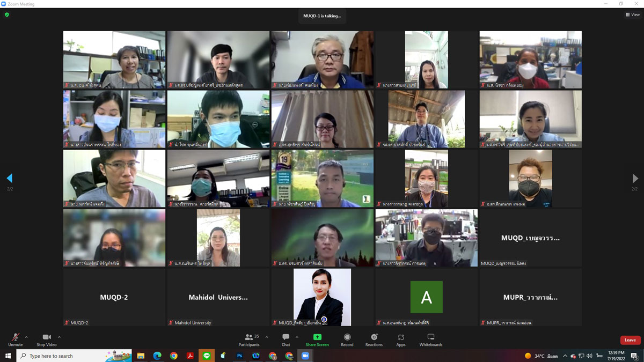Select the MUQD-2 participant tile
Viewport: 644px width, 362px height.
pos(114,297)
